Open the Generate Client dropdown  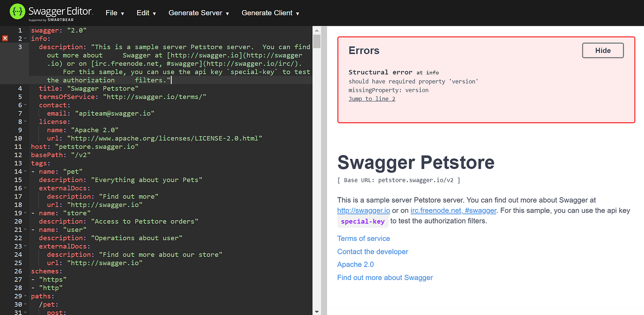click(270, 12)
